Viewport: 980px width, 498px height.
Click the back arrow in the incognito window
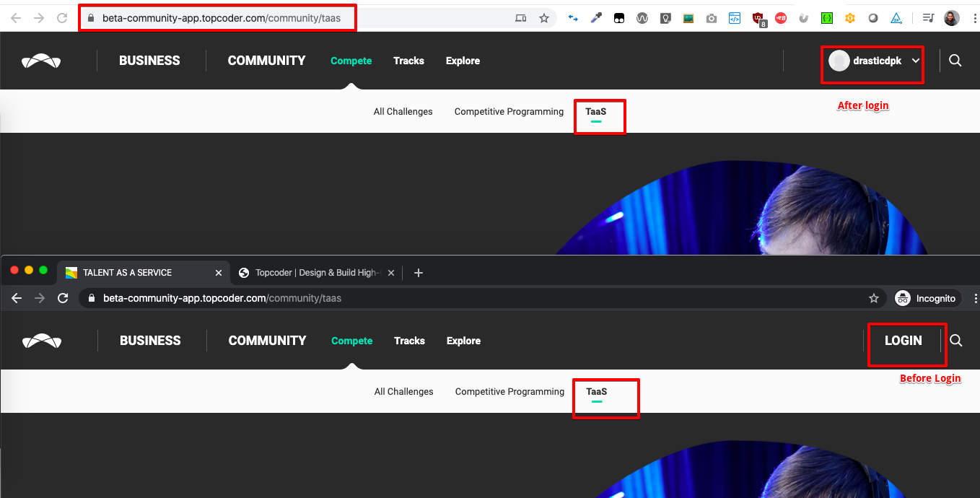17,298
